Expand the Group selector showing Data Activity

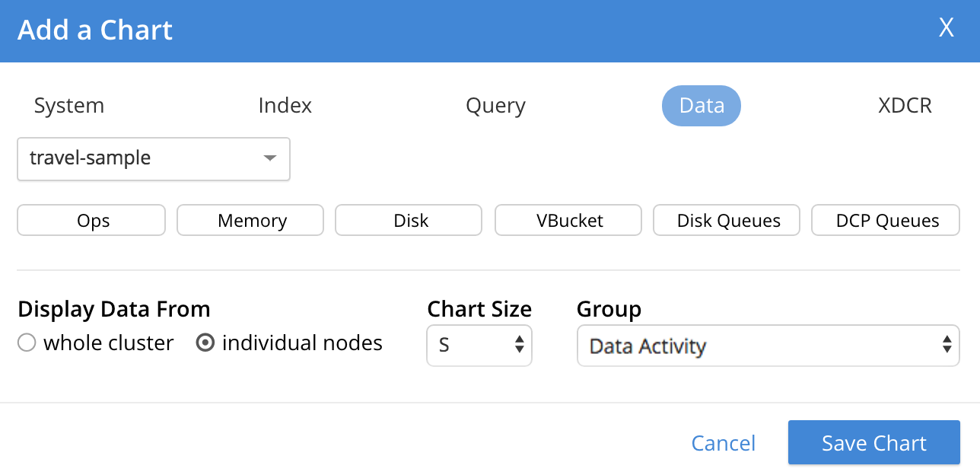[768, 346]
